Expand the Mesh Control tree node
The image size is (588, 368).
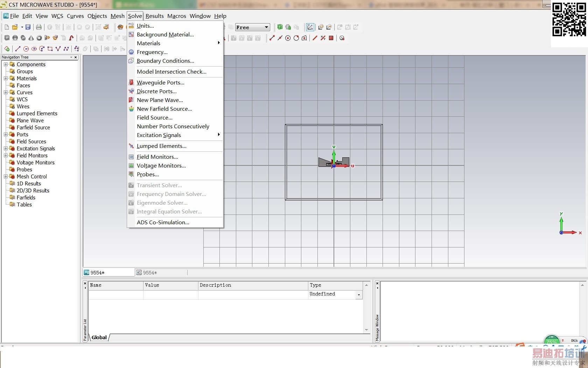pos(6,176)
